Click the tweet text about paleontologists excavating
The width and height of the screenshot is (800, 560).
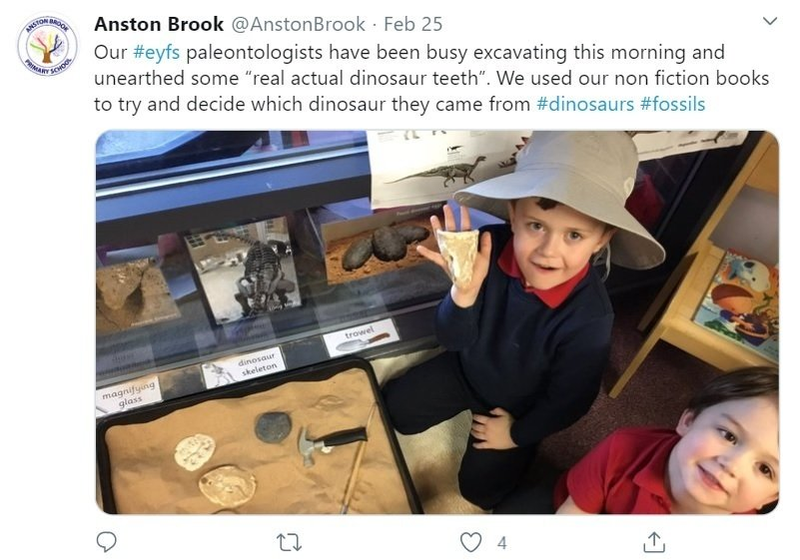(x=432, y=79)
